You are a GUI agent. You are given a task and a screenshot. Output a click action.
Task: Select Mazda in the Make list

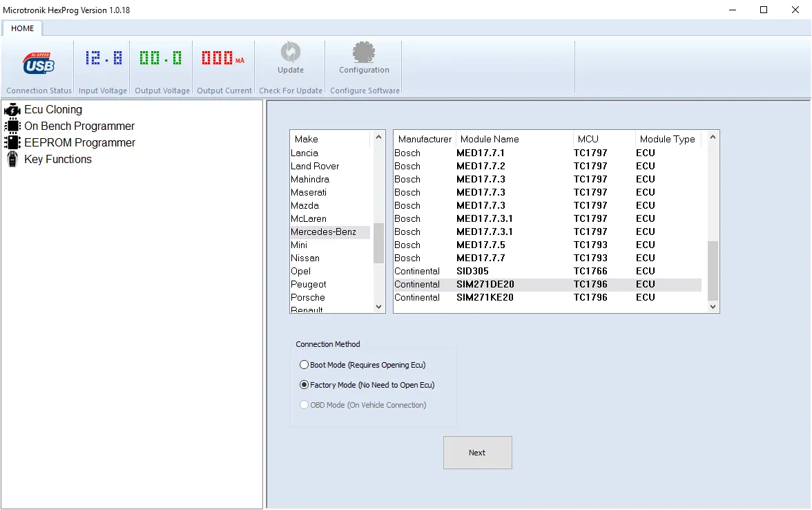point(330,205)
